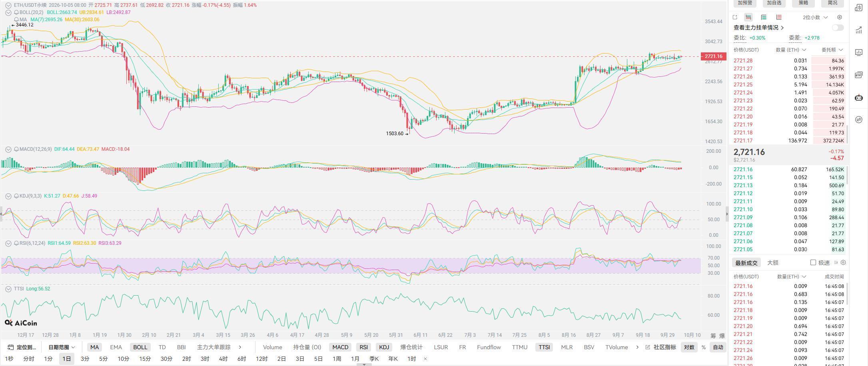
Task: Click the 社区指标 community indicators link
Action: pyautogui.click(x=664, y=347)
